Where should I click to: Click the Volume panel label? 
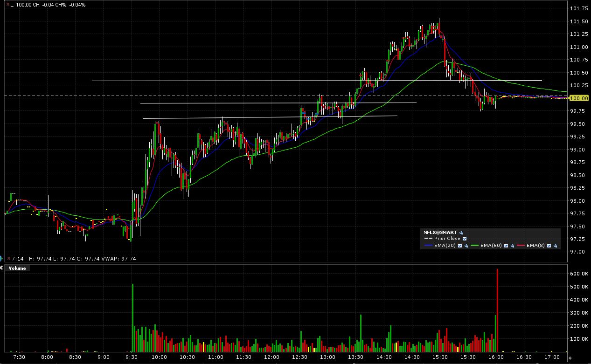(x=17, y=268)
